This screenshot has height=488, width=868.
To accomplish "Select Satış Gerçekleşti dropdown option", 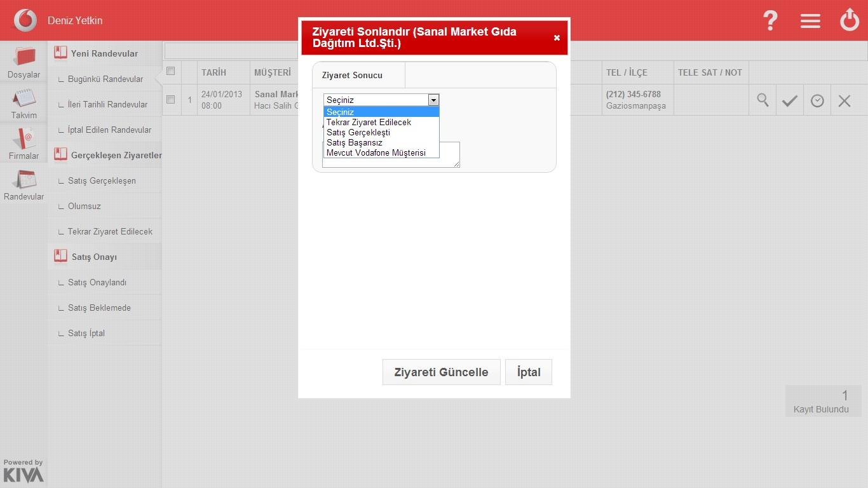I will click(381, 132).
